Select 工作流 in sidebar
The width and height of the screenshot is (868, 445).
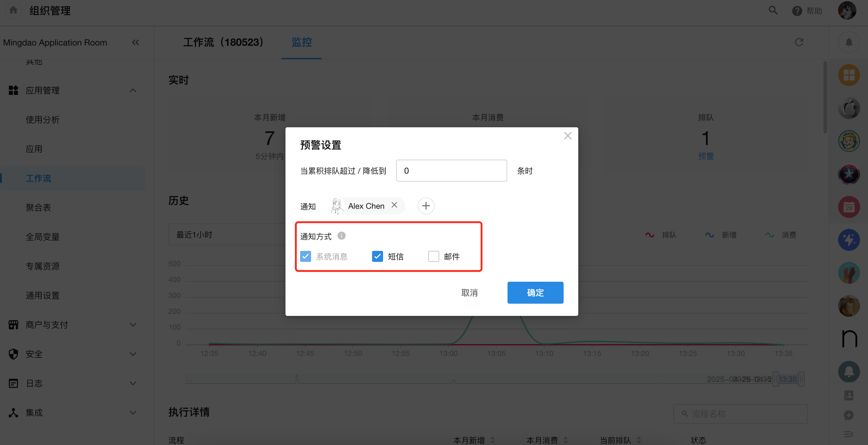(73, 178)
